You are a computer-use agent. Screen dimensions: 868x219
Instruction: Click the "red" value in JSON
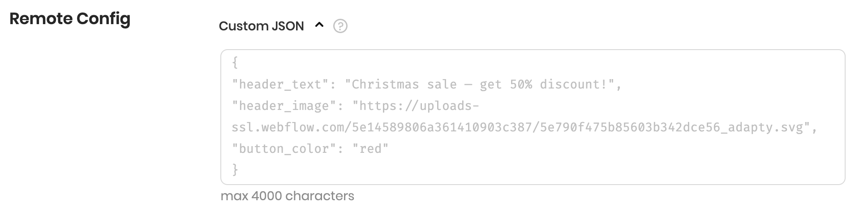[370, 149]
